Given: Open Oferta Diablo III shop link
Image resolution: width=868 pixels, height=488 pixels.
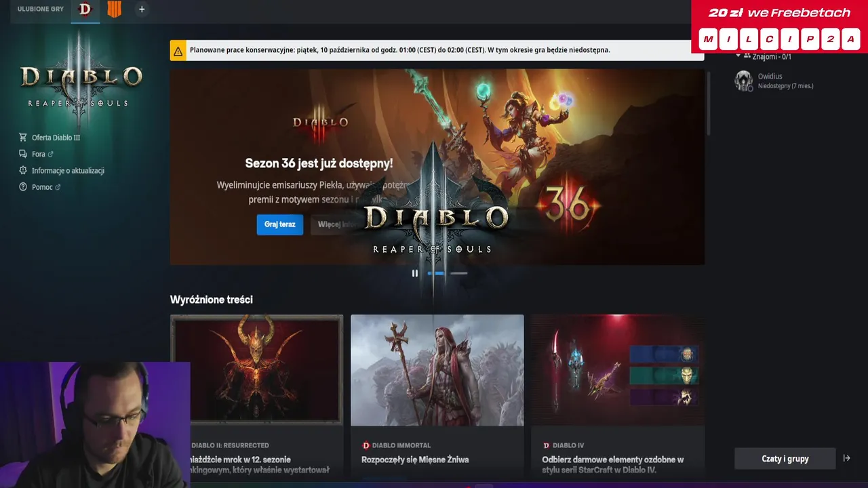Looking at the screenshot, I should [56, 138].
